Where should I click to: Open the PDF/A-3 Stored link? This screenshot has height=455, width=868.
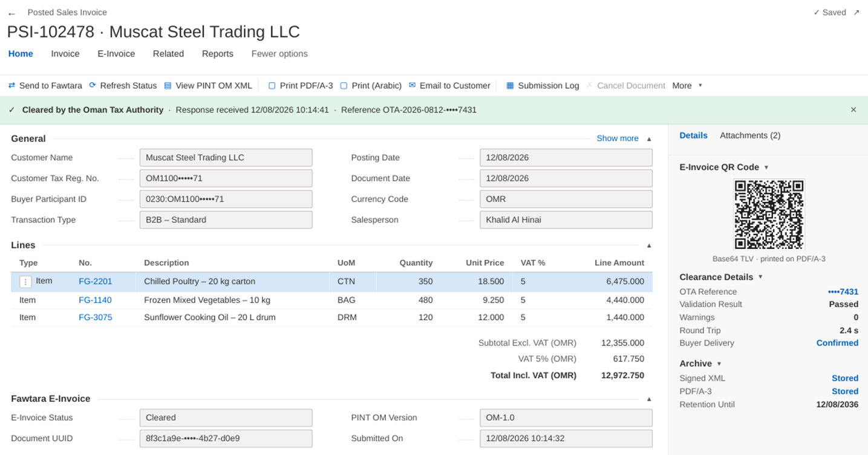[845, 392]
